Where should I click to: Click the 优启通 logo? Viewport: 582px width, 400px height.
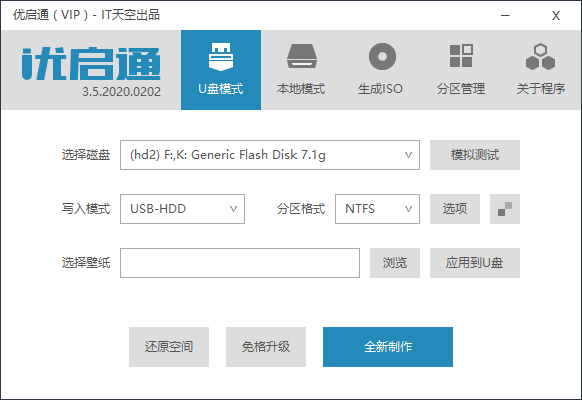(91, 63)
